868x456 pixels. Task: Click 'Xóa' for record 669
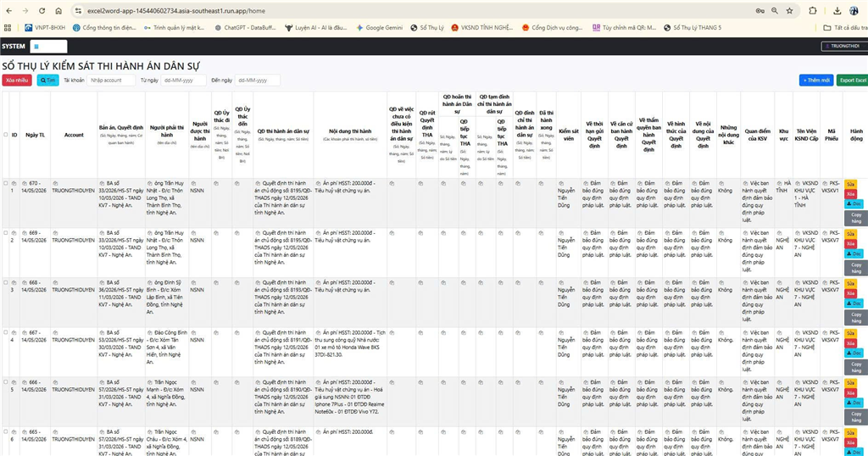click(850, 243)
